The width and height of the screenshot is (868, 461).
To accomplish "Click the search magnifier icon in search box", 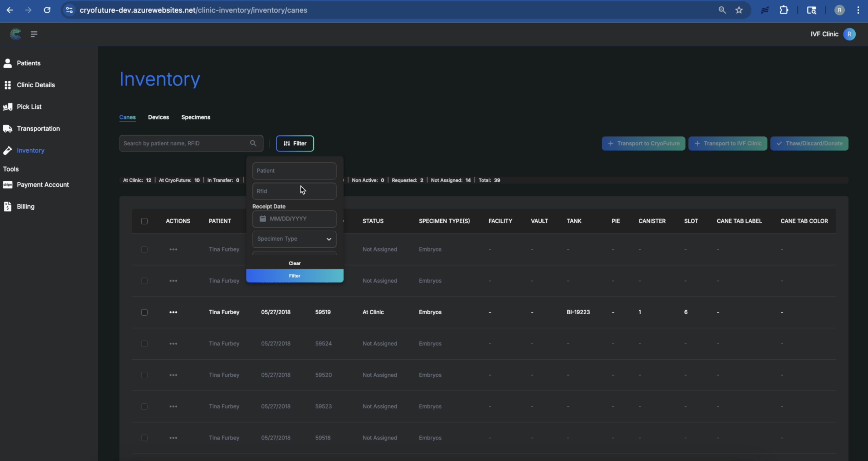I will [x=253, y=143].
